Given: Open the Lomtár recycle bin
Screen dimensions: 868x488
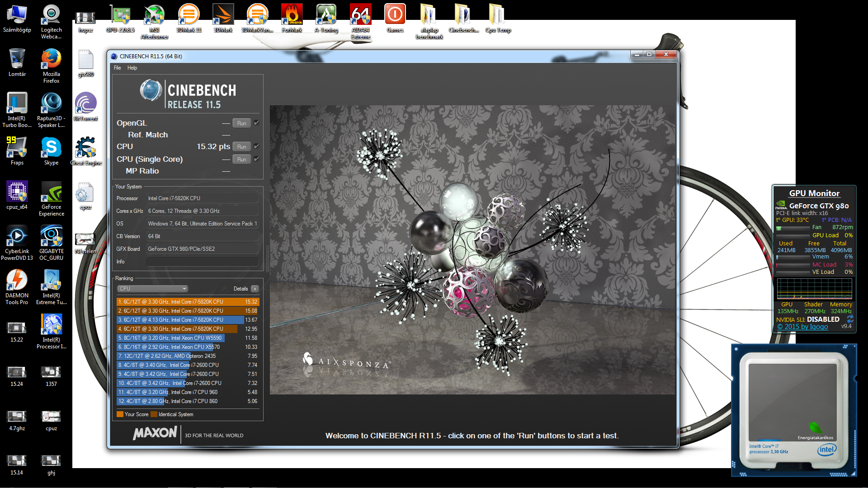Looking at the screenshot, I should pyautogui.click(x=17, y=63).
